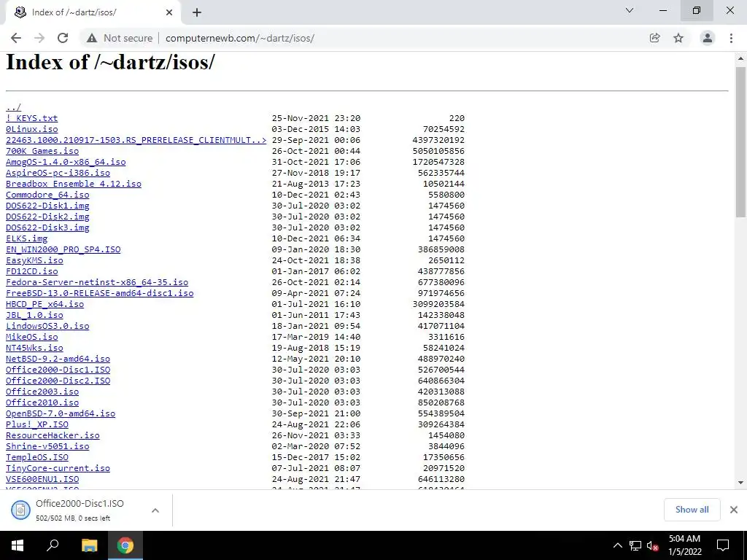This screenshot has height=560, width=747.
Task: Click the FD12CD.iso link
Action: point(32,271)
